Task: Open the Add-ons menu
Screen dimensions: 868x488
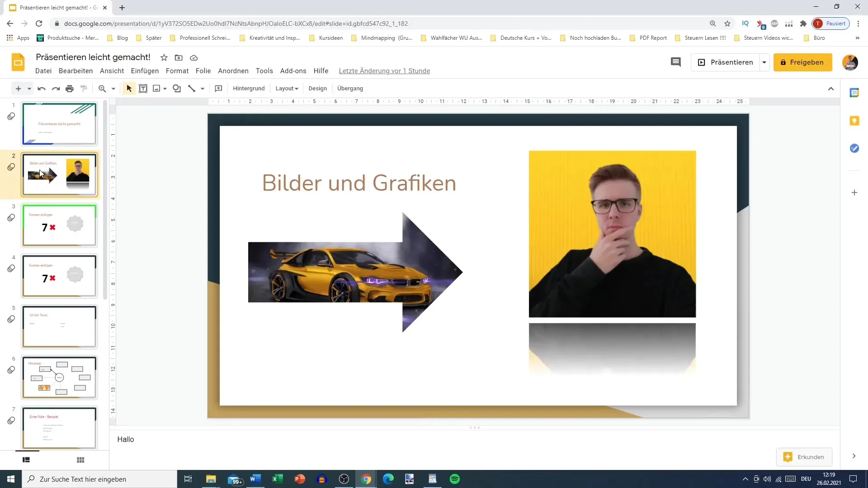Action: click(293, 71)
